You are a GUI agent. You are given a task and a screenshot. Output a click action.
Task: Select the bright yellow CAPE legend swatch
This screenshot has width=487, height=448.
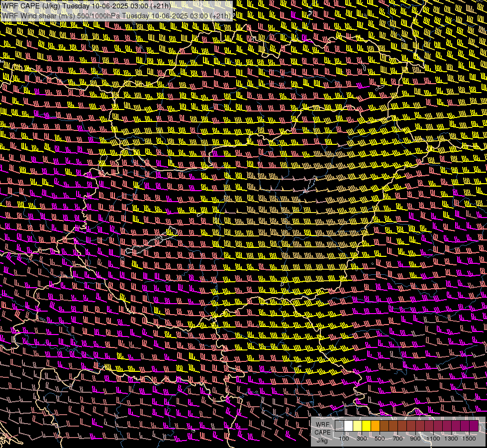click(367, 426)
